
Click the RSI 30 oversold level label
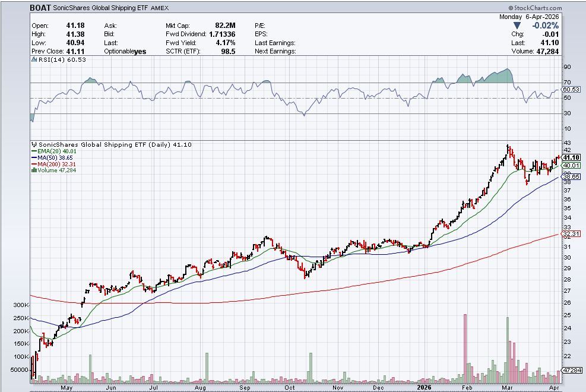(x=568, y=113)
